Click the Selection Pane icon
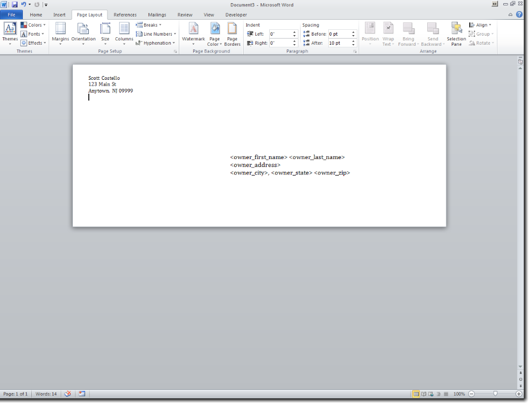This screenshot has height=409, width=532. point(456,29)
